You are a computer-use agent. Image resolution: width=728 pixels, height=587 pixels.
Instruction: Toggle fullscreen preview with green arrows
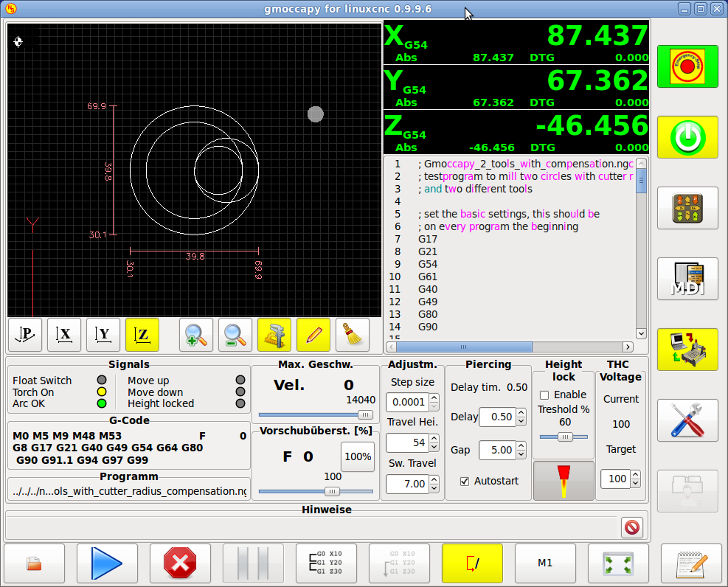pyautogui.click(x=618, y=563)
